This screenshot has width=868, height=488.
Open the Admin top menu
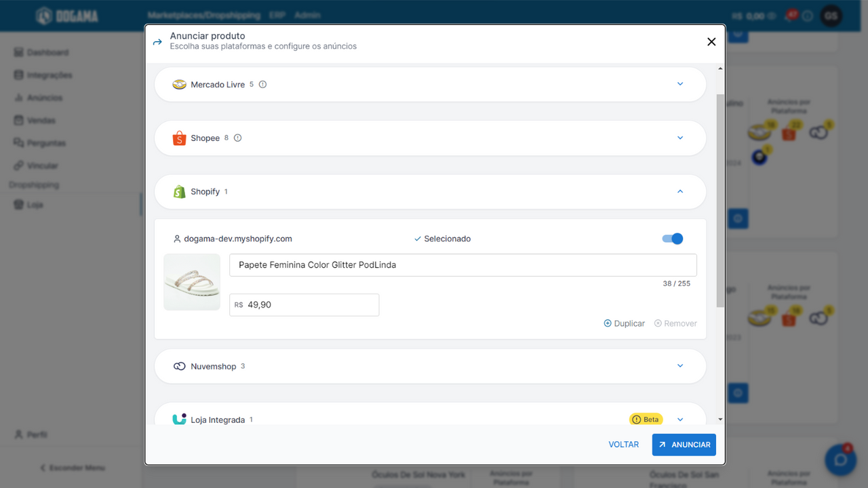tap(307, 15)
